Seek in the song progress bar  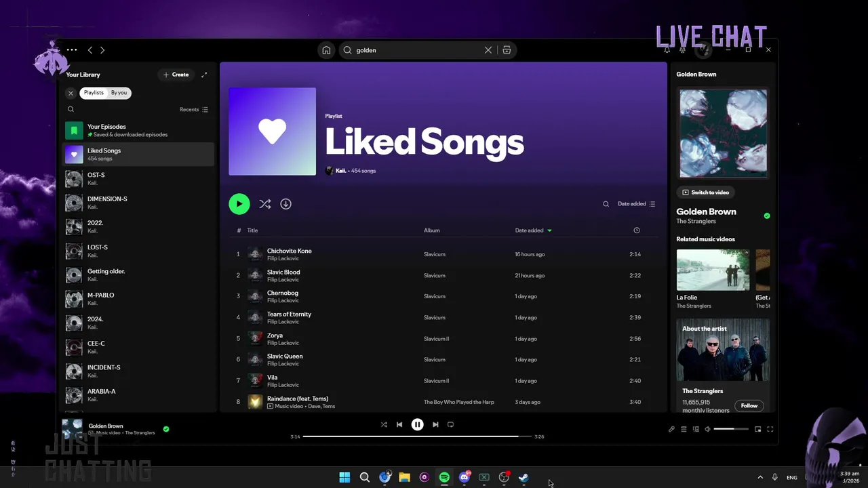(x=417, y=436)
